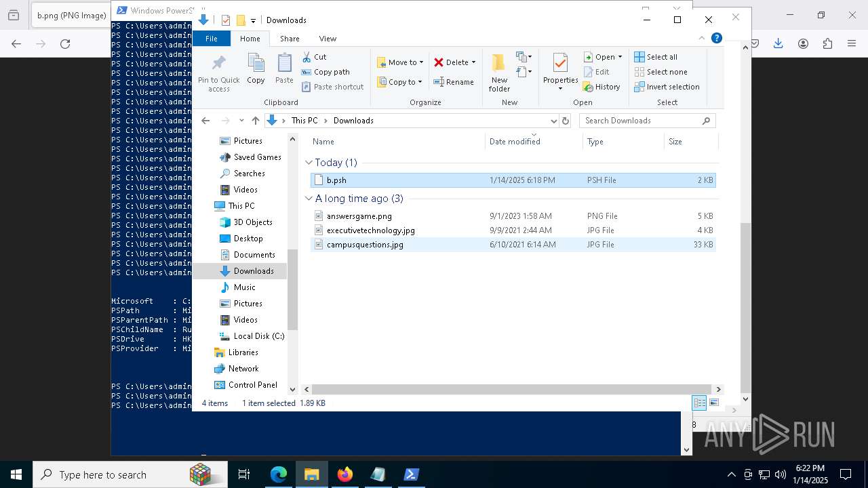Click the Copy ribbon icon
The height and width of the screenshot is (488, 868).
coord(256,68)
